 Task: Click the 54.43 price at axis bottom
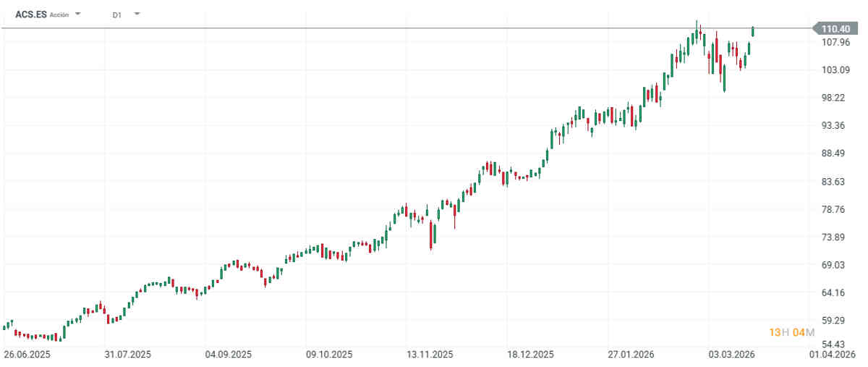(835, 344)
